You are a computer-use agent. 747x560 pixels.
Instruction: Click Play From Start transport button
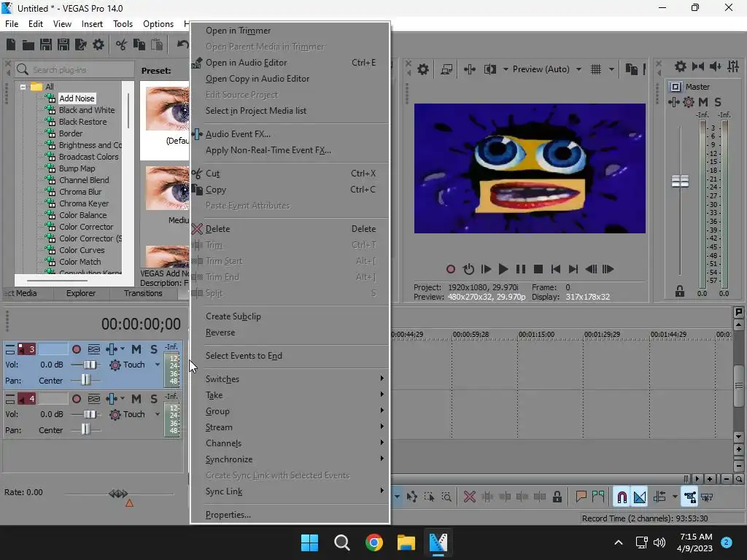click(x=485, y=269)
